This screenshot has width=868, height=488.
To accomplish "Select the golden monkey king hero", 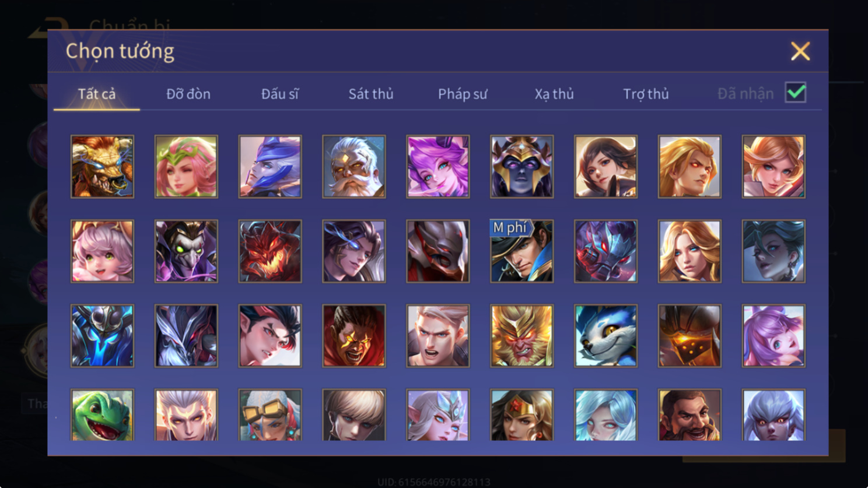I will (x=521, y=336).
